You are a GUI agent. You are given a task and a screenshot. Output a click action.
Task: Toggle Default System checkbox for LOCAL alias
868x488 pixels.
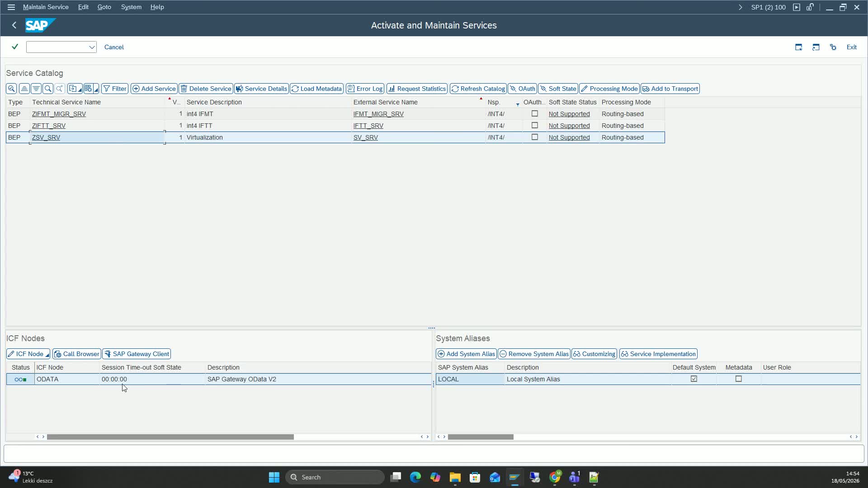click(x=694, y=379)
